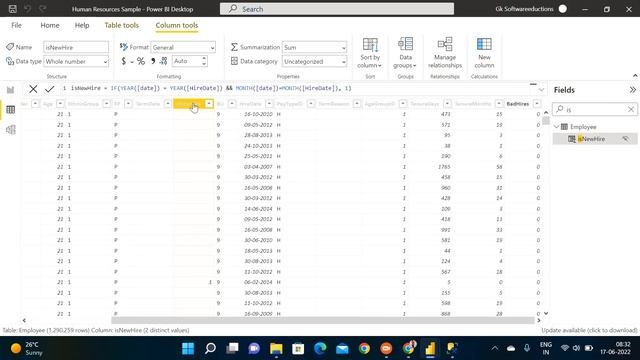Viewport: 640px width, 360px height.
Task: Click the Fields search box
Action: [594, 109]
